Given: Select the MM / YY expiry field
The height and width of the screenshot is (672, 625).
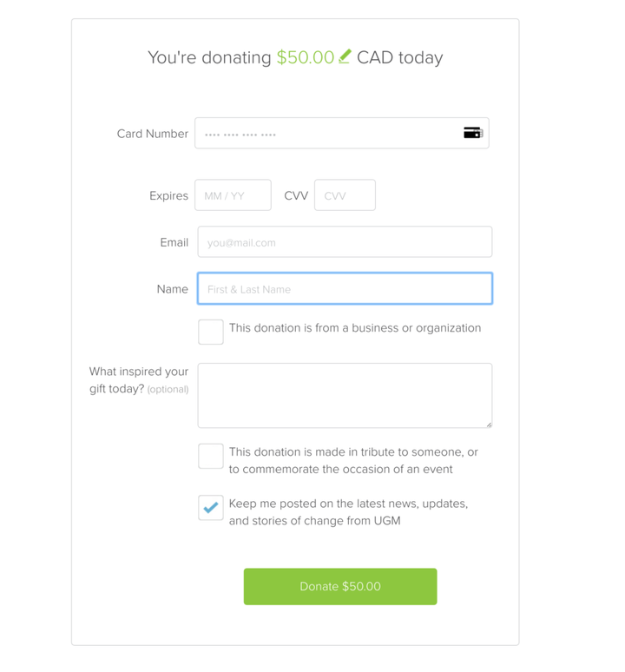Looking at the screenshot, I should click(x=233, y=195).
